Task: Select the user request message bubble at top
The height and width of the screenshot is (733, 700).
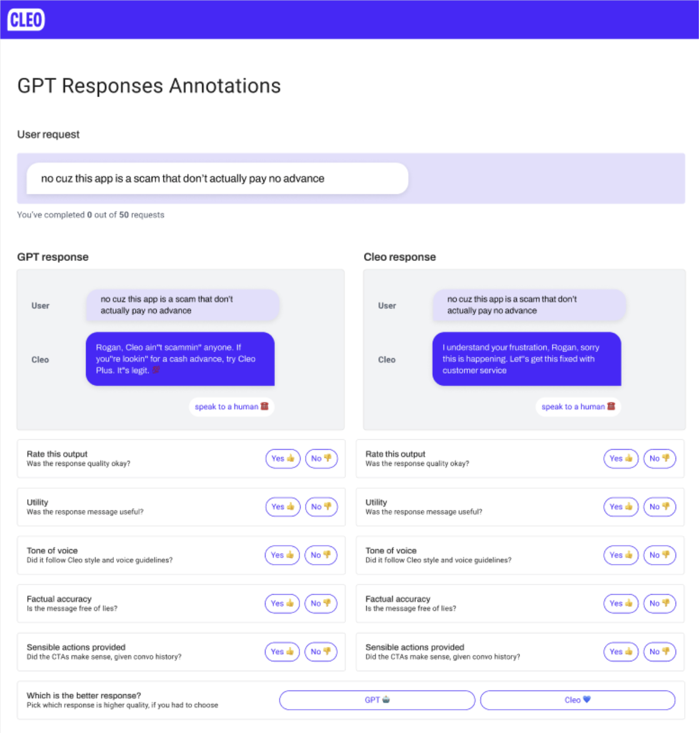Action: (218, 179)
